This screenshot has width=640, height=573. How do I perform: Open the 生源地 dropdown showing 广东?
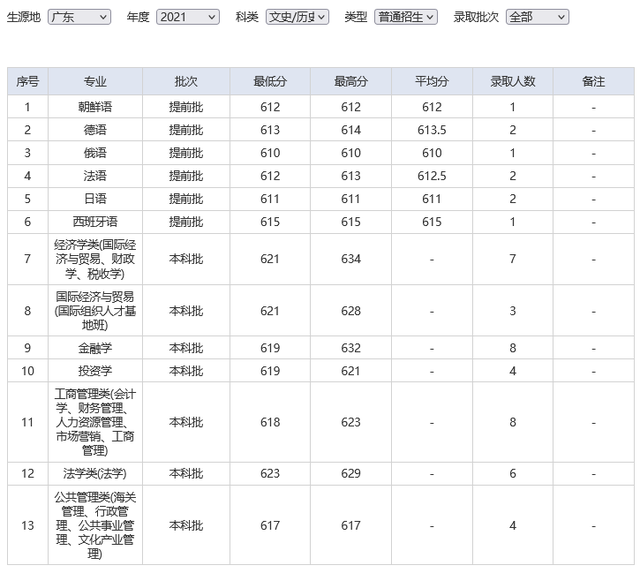[x=79, y=17]
